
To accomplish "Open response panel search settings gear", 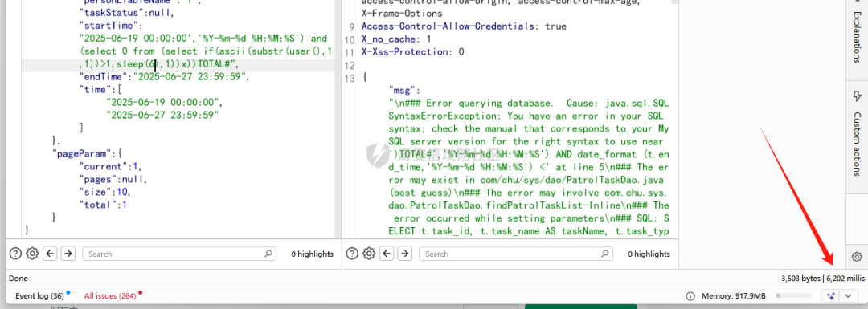I will tap(369, 254).
